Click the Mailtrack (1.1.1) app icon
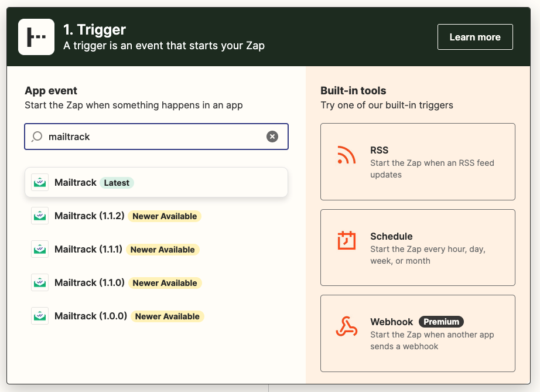Screen dimensions: 540x392 (x=39, y=249)
